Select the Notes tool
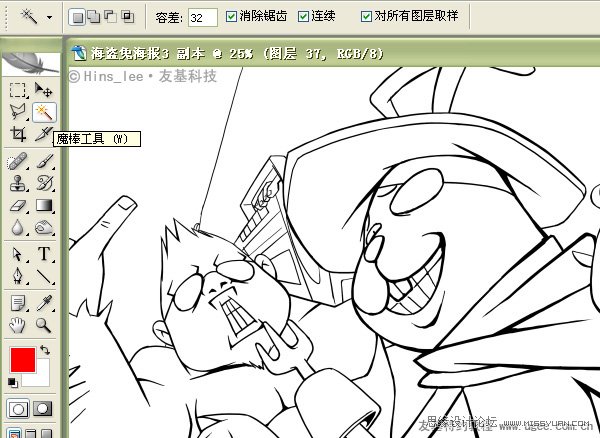 18,303
